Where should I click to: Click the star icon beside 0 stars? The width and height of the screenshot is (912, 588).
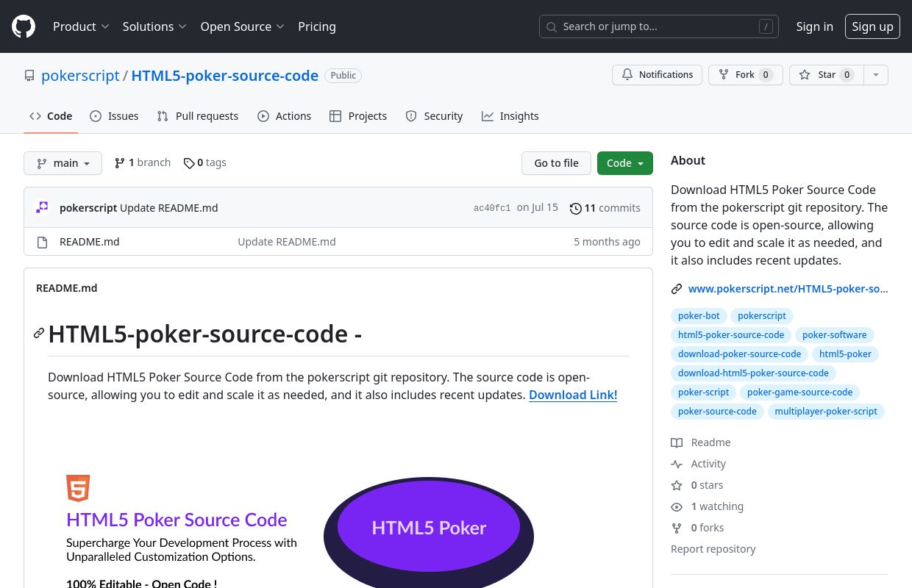click(677, 485)
